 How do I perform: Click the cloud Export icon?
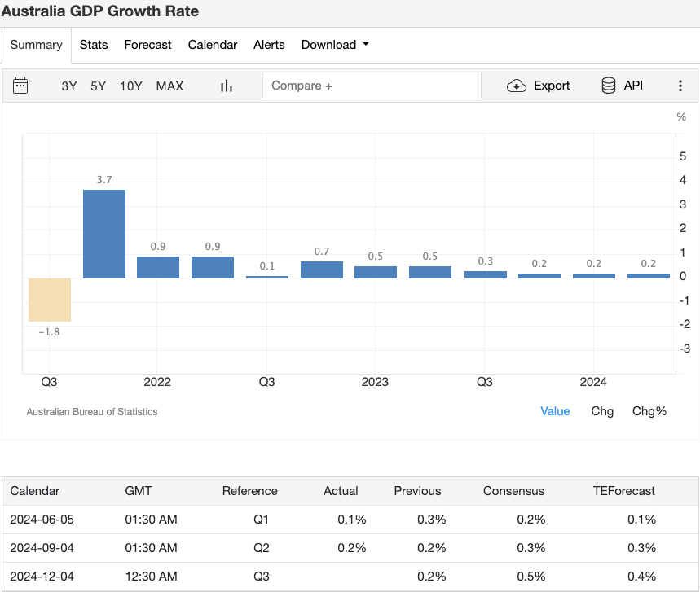point(517,85)
